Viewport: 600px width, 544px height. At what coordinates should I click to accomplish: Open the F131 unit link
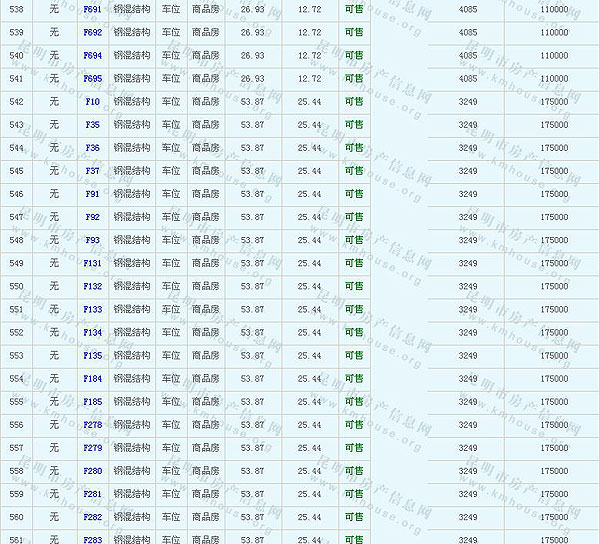[x=92, y=263]
